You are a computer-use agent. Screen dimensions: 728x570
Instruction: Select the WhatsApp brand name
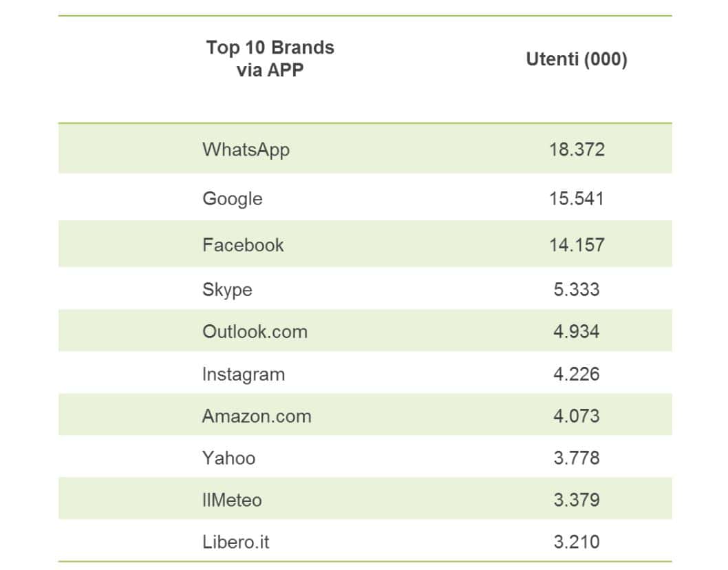click(246, 149)
